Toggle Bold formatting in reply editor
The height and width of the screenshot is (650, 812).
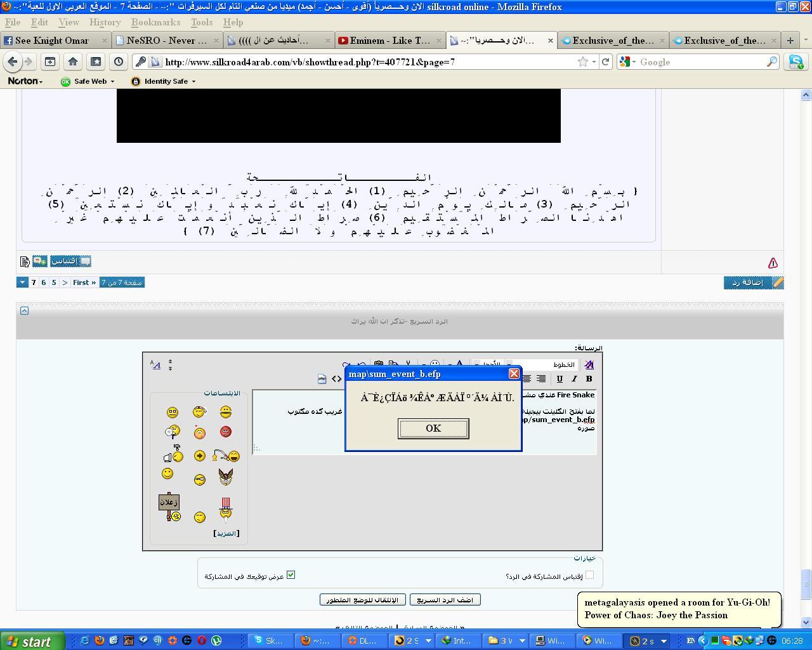[x=589, y=379]
